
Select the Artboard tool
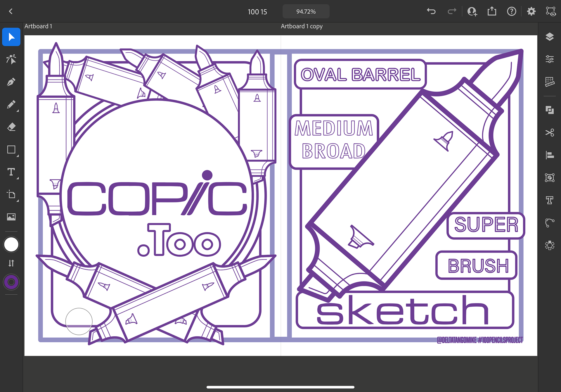click(x=11, y=194)
